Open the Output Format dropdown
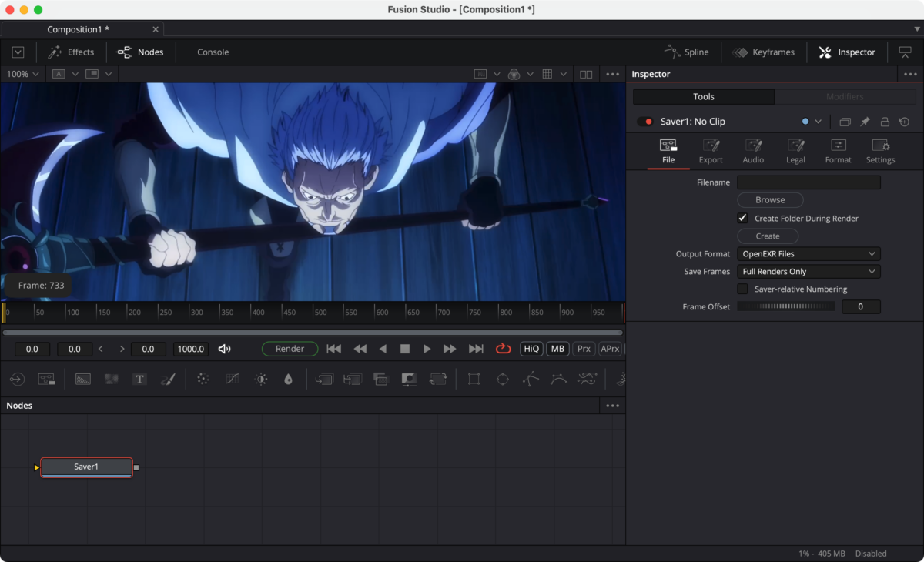The width and height of the screenshot is (924, 562). pos(808,254)
